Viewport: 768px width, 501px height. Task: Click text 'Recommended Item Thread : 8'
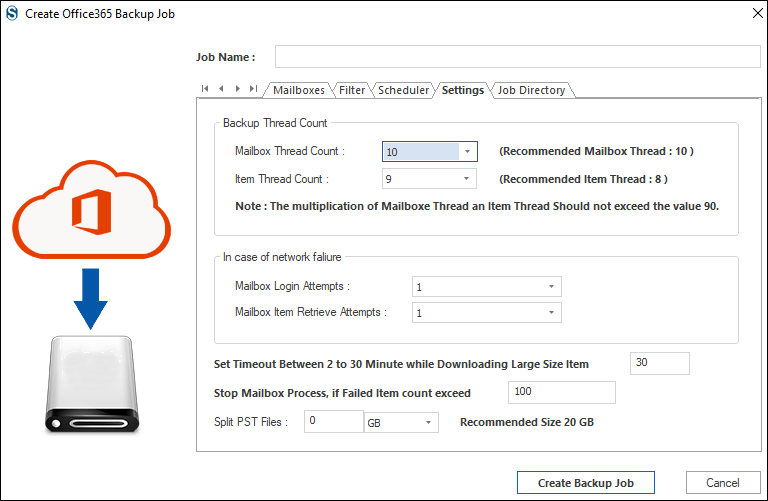(583, 179)
